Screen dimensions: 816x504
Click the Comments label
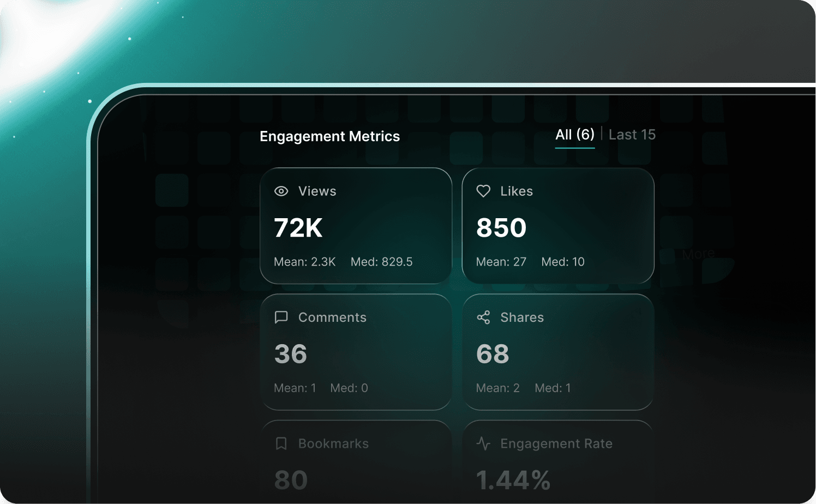pos(333,317)
